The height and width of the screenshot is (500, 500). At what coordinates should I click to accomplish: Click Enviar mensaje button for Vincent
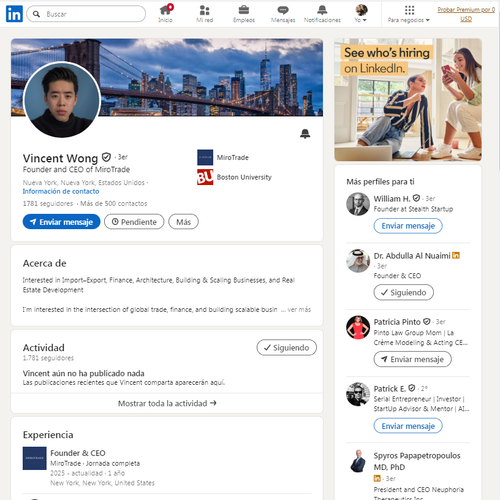pos(61,222)
